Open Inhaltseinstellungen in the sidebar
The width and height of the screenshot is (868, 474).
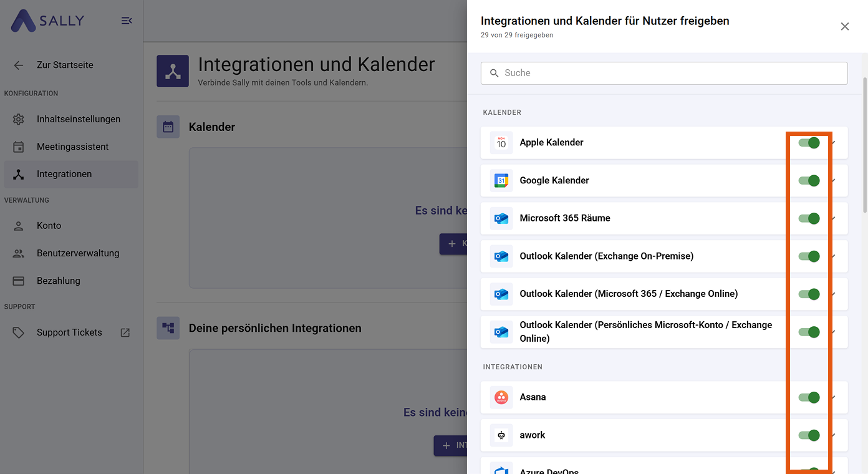point(79,119)
